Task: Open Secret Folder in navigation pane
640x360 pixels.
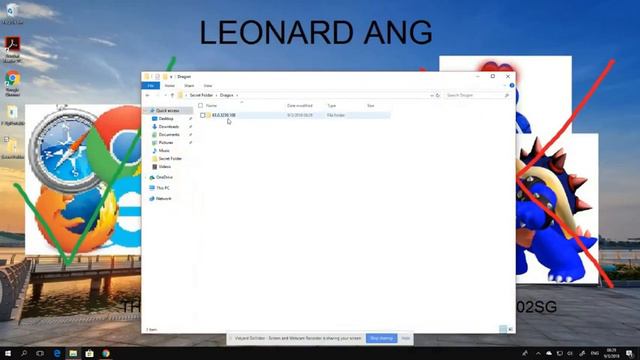Action: pos(170,158)
